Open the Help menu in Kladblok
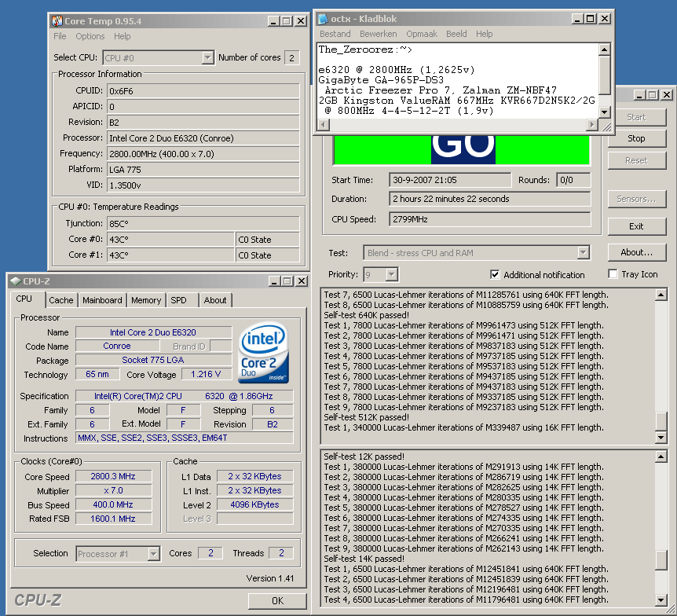677x616 pixels. point(484,34)
